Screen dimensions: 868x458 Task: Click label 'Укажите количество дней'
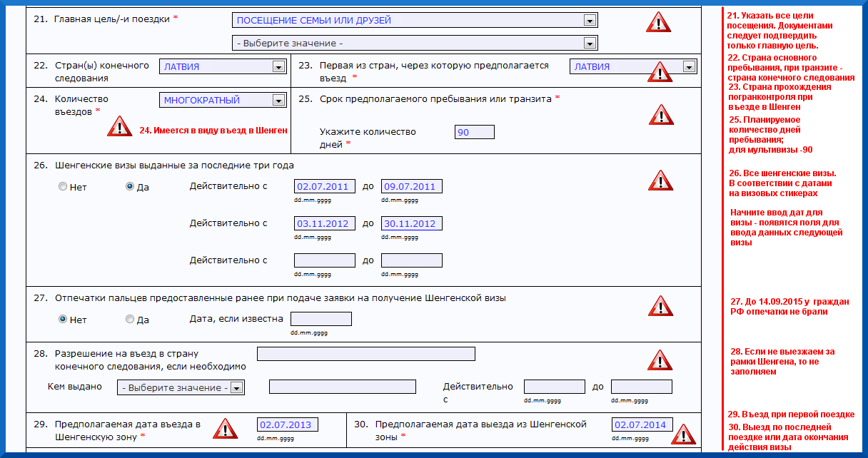click(368, 138)
